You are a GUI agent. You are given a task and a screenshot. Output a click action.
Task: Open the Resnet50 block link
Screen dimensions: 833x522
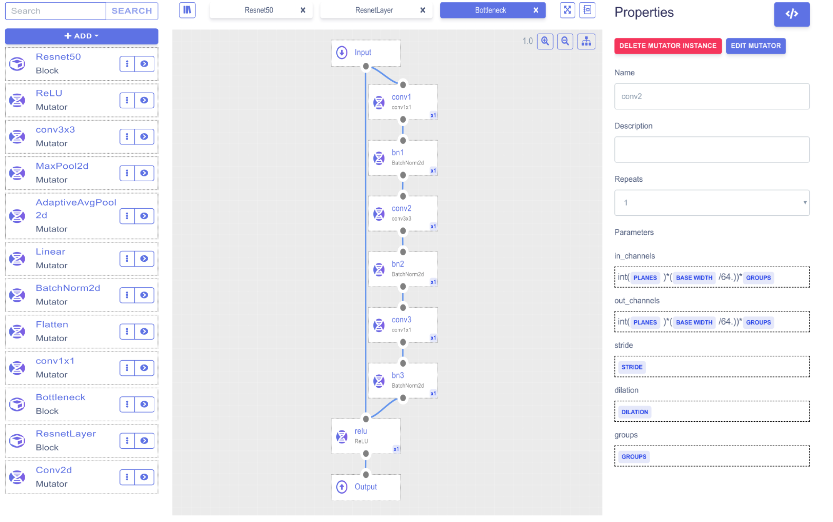[x=58, y=57]
